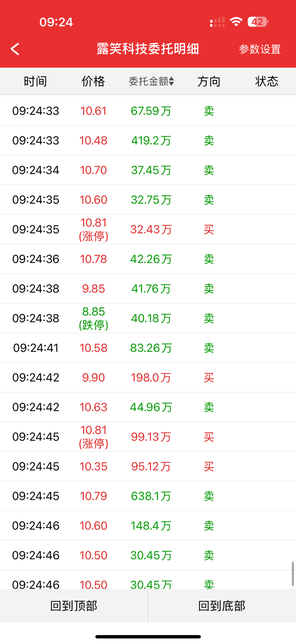296x644 pixels.
Task: Tap the Wi-Fi status icon
Action: point(236,22)
